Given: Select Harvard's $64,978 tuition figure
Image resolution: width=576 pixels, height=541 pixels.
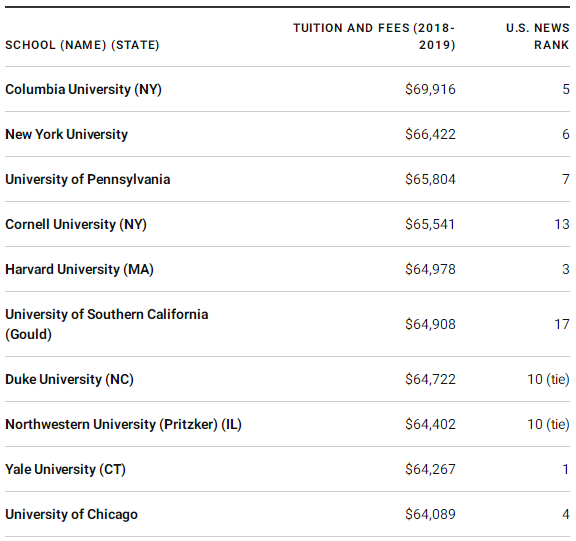Looking at the screenshot, I should click(x=431, y=269).
